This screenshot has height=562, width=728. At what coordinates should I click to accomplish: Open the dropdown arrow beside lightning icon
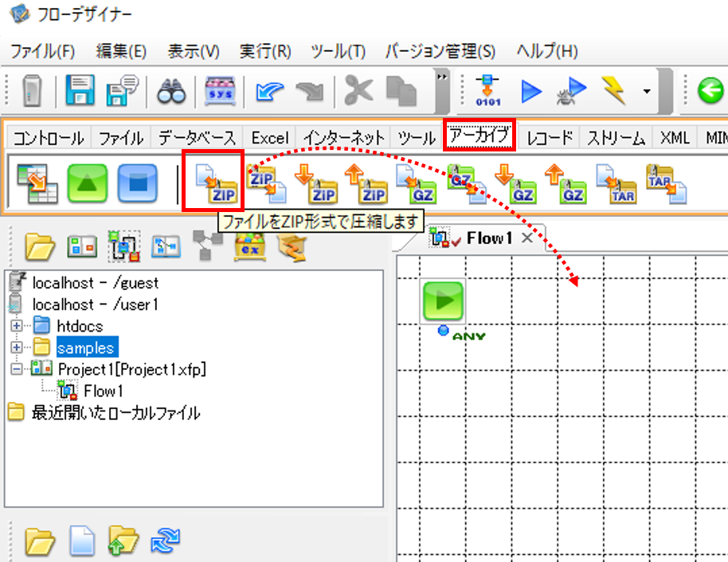click(647, 91)
